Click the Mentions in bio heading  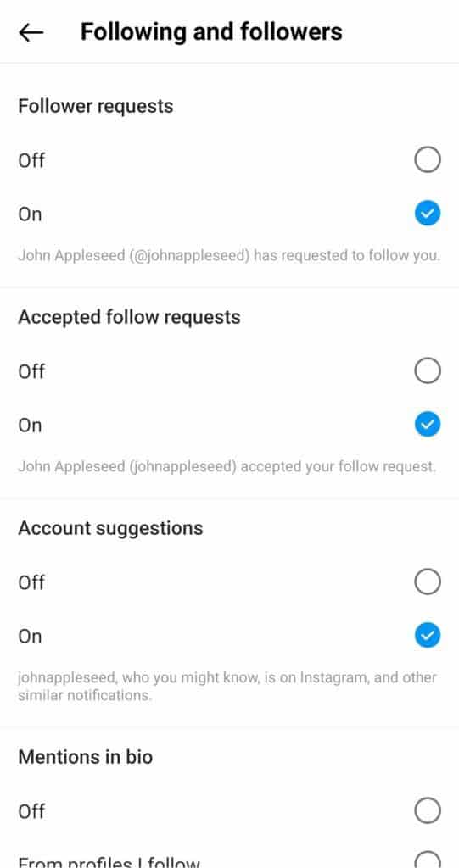click(x=86, y=756)
